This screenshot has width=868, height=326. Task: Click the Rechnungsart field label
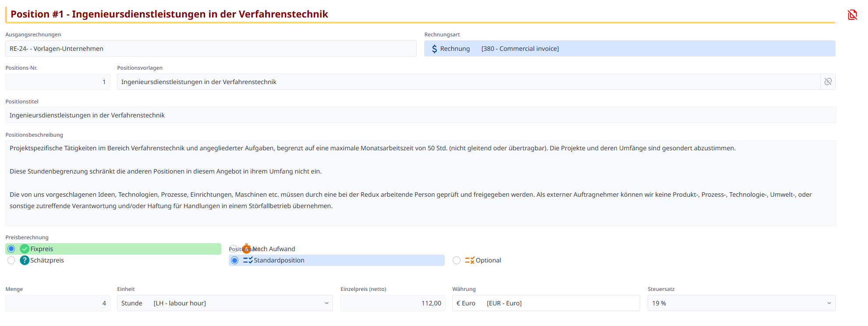tap(442, 35)
